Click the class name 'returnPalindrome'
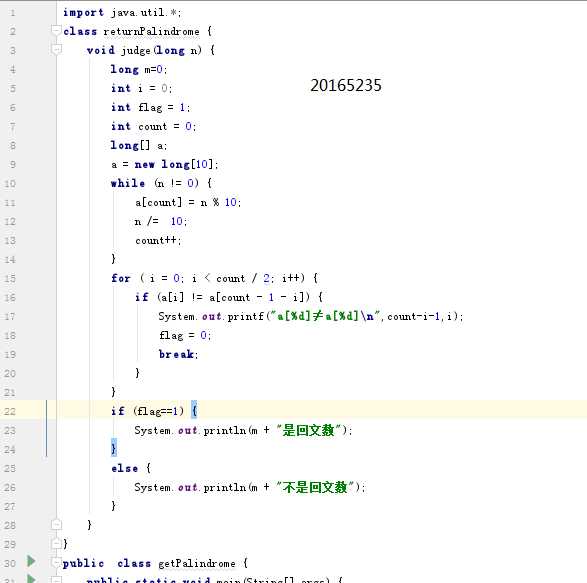Screen dimensions: 587x583 [x=151, y=31]
